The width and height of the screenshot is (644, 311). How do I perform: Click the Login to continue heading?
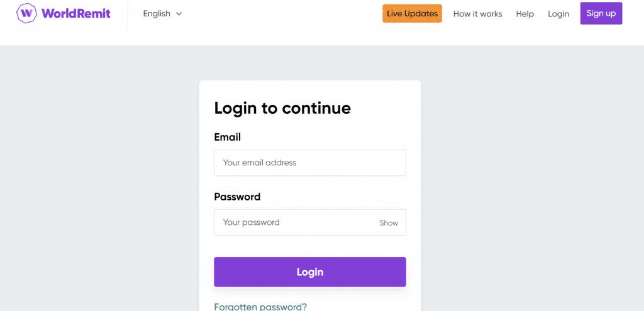click(x=282, y=108)
